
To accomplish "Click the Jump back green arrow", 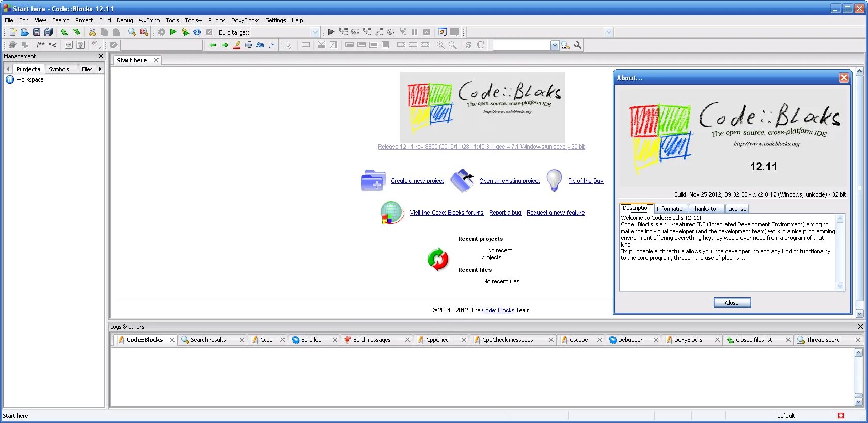I will tap(212, 45).
